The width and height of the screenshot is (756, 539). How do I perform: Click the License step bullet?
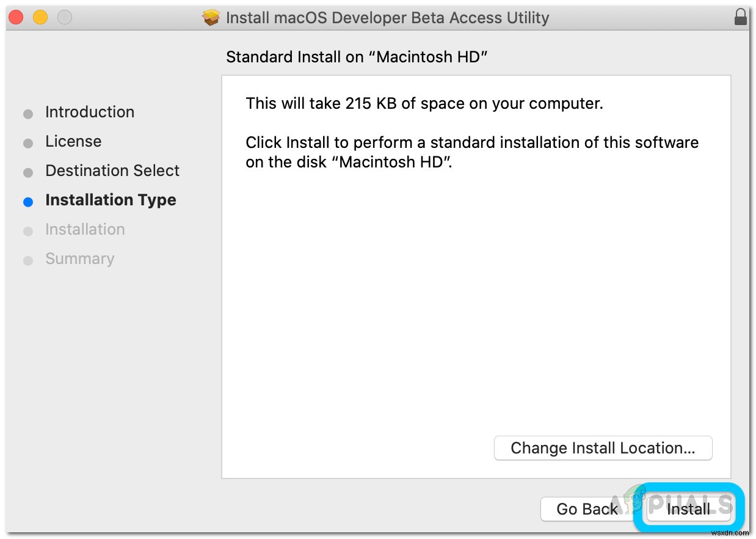[x=28, y=142]
